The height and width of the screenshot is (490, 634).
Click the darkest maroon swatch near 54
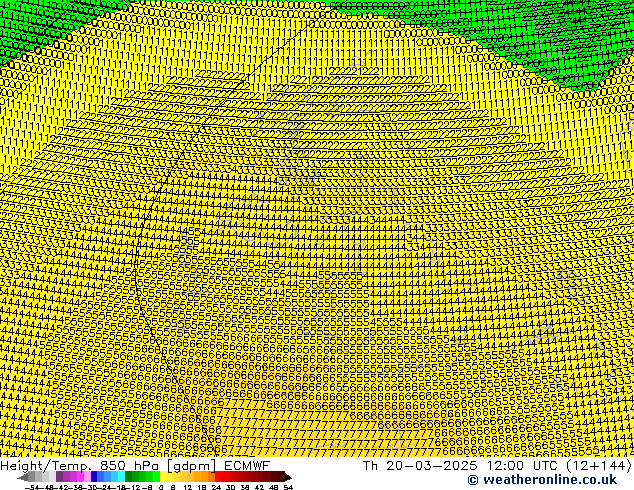281,476
